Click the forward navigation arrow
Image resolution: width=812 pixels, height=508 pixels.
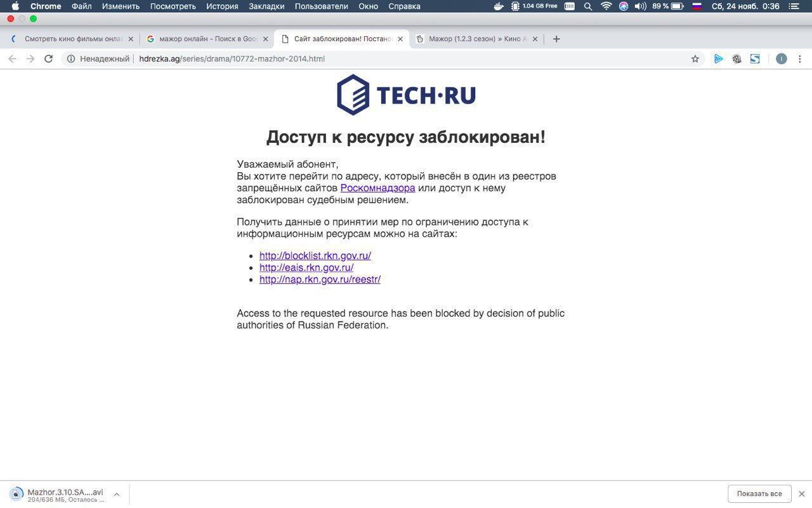coord(30,58)
